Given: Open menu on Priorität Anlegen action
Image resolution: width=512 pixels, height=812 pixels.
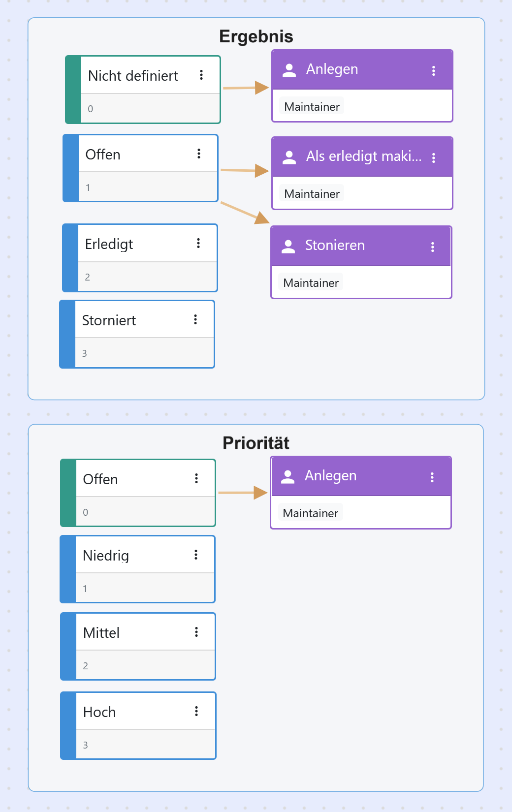Looking at the screenshot, I should point(432,477).
